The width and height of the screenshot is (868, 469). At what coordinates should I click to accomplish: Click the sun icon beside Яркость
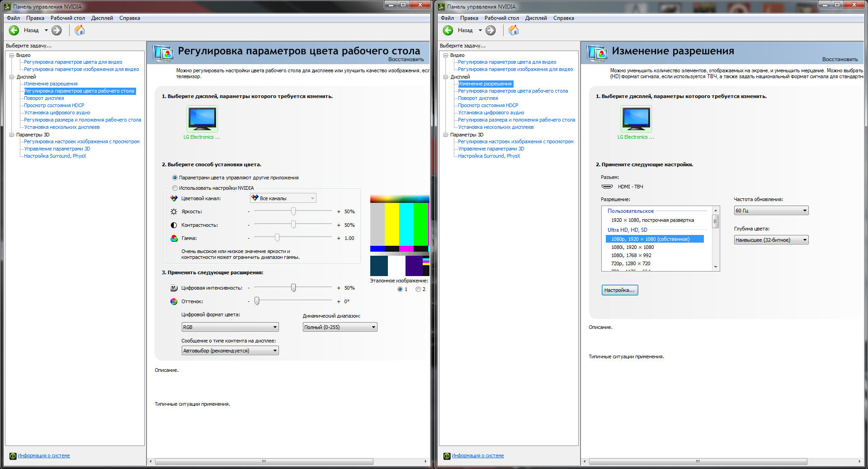coord(174,211)
